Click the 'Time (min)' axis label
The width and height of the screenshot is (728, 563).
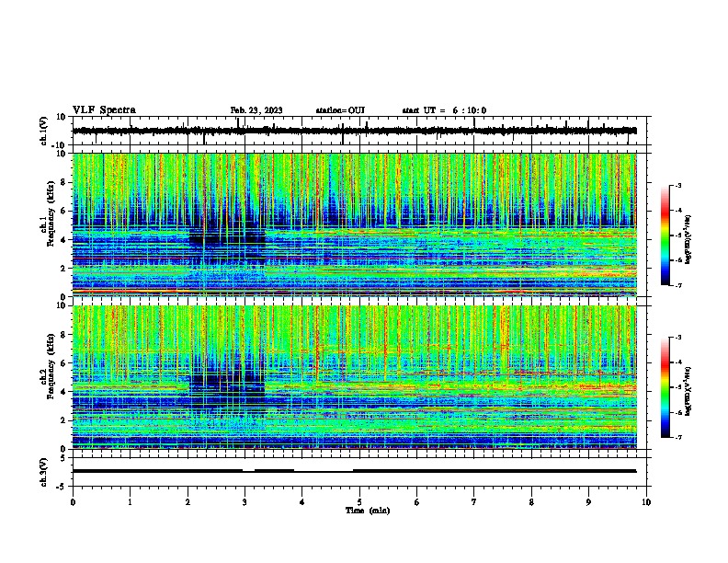(x=368, y=511)
